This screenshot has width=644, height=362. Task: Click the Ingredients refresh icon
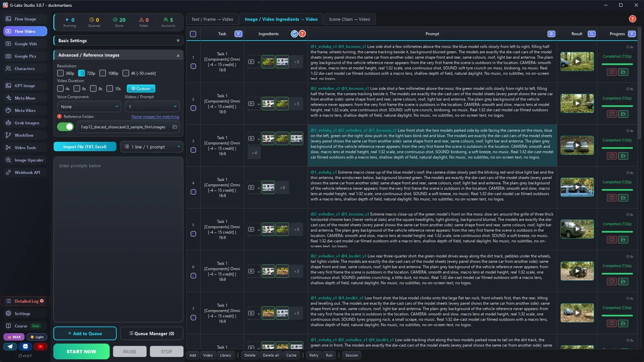[295, 34]
